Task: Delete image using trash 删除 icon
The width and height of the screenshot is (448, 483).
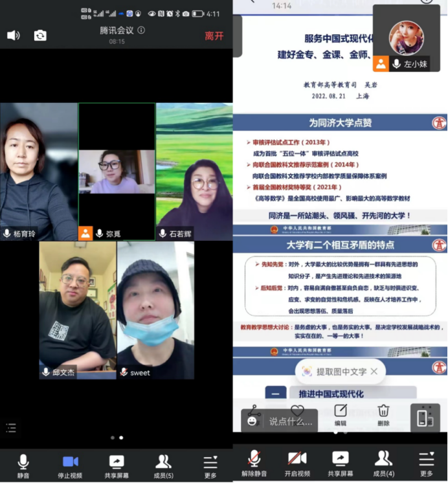Action: [x=383, y=414]
